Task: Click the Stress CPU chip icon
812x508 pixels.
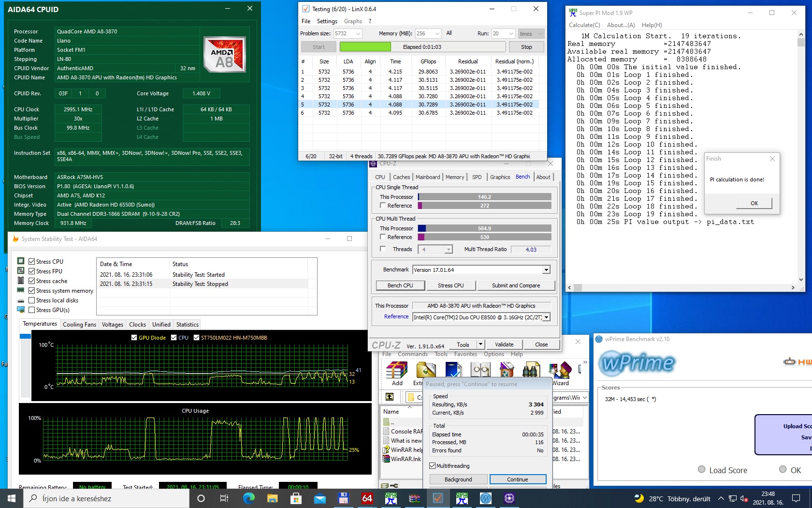Action: pos(21,261)
